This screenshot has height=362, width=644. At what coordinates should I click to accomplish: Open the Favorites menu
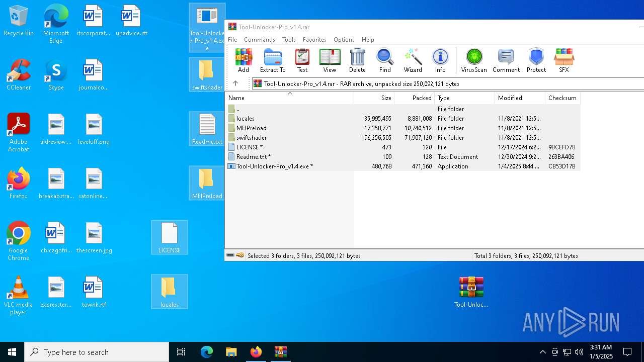(314, 40)
